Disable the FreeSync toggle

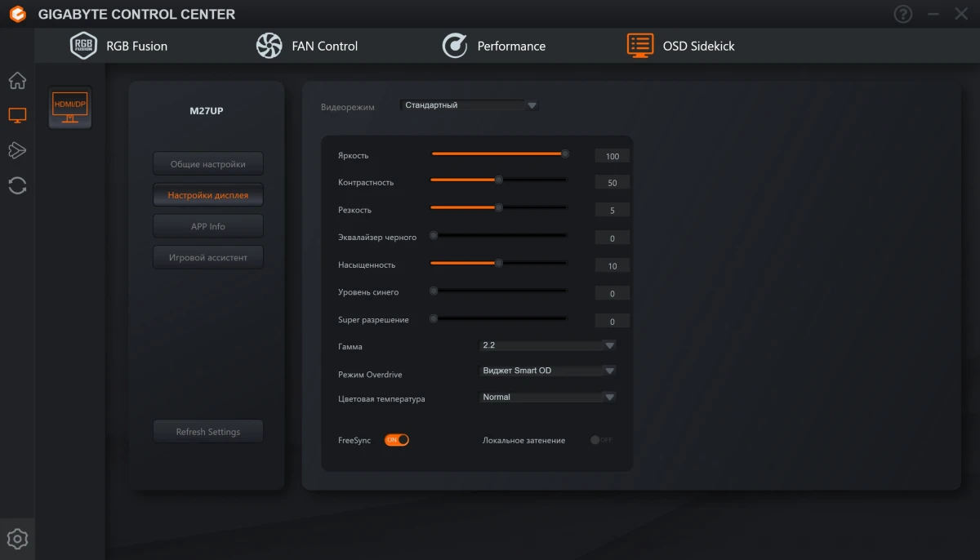click(x=397, y=439)
